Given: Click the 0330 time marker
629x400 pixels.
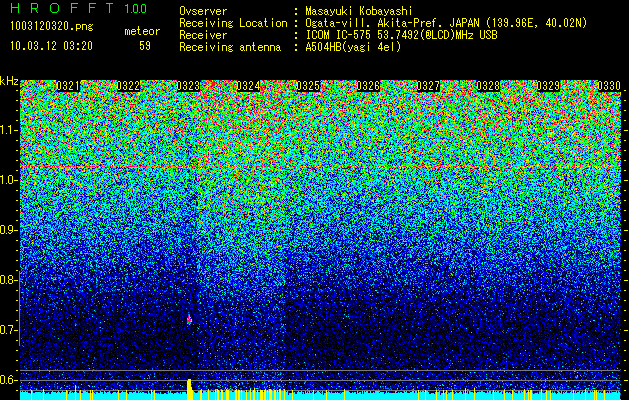Looking at the screenshot, I should tap(609, 86).
